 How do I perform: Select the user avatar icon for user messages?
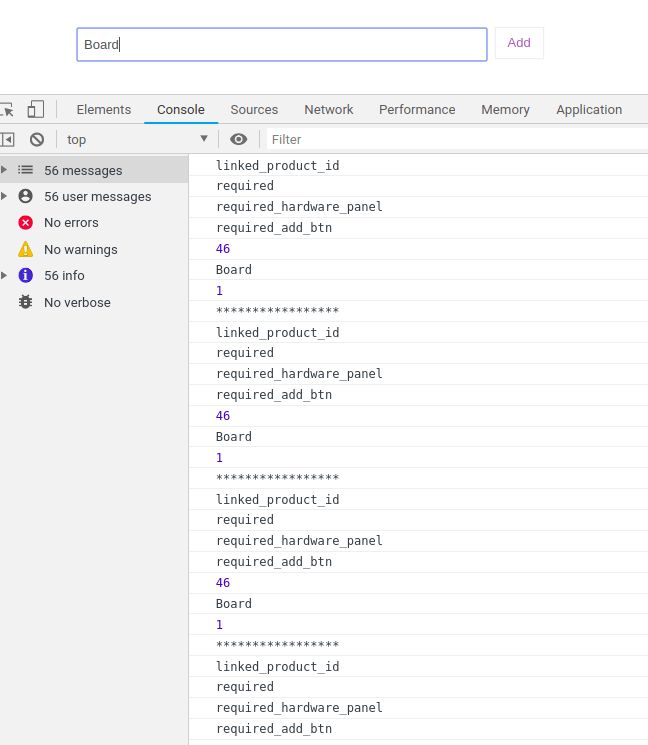coord(26,196)
